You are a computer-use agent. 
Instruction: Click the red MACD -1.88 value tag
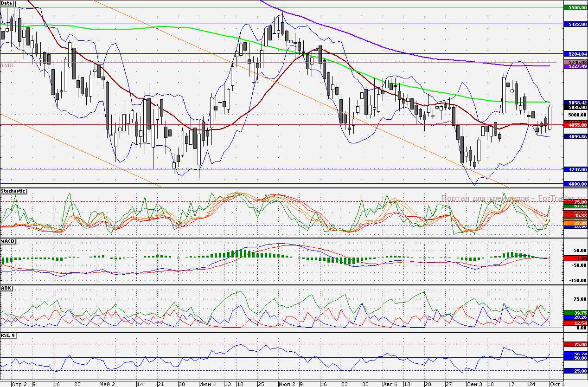click(x=575, y=258)
